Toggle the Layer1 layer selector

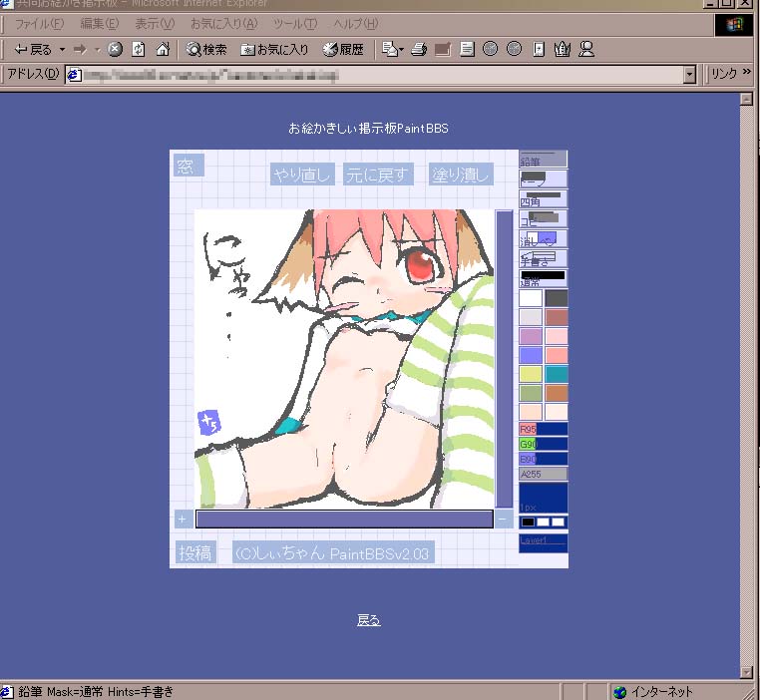[x=543, y=542]
